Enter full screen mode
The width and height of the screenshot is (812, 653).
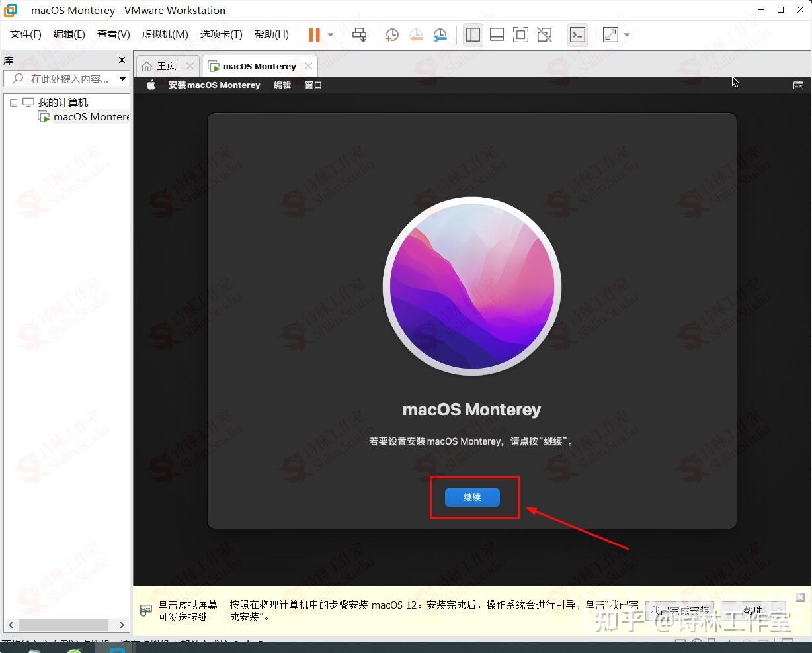click(x=609, y=34)
